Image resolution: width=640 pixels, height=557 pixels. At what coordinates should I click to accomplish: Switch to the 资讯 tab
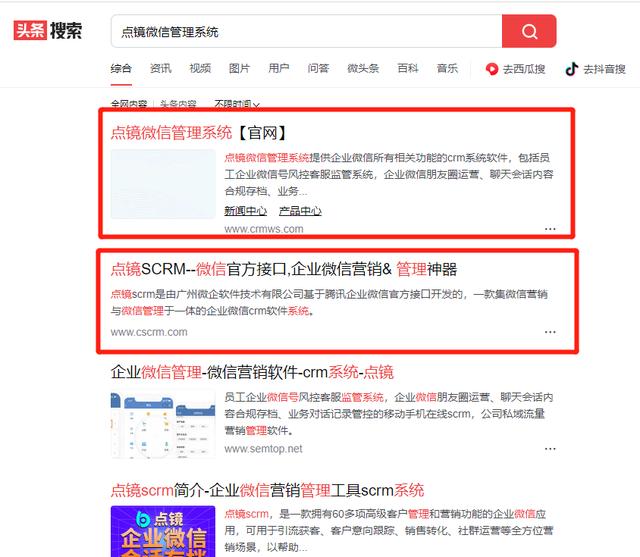(x=160, y=69)
